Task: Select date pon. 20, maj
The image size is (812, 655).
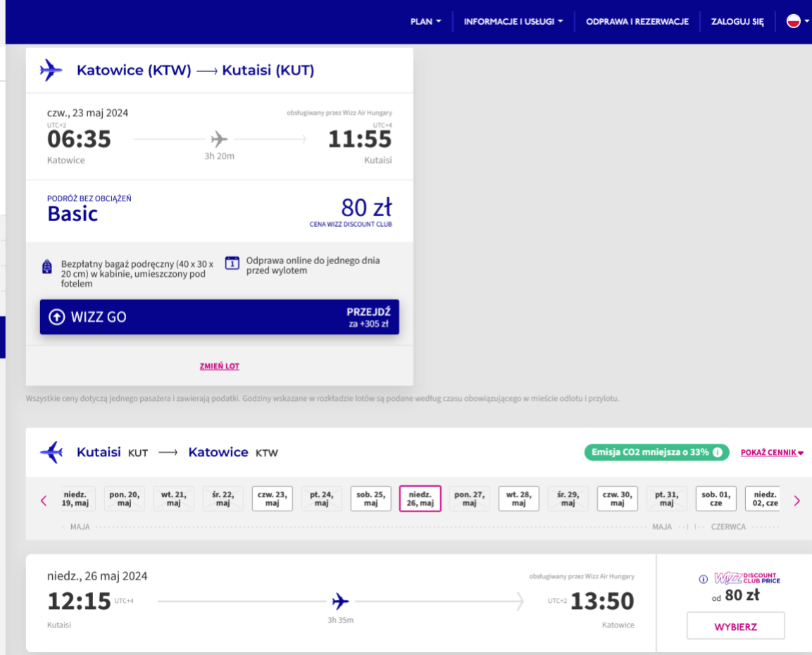Action: coord(124,499)
